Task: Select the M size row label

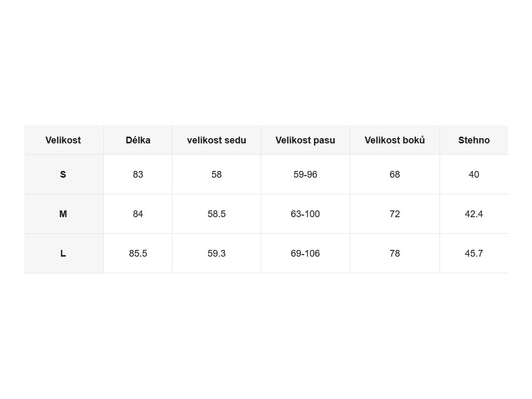Action: tap(63, 214)
